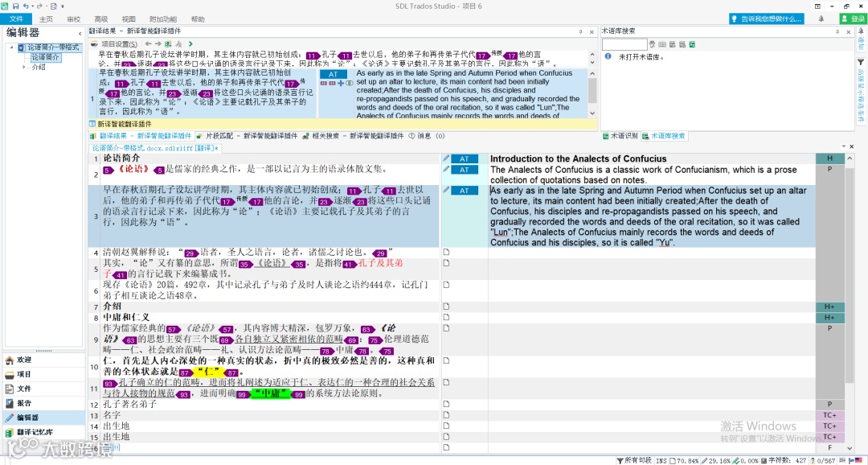Viewport: 868px width, 465px height.
Task: Click the H structure tag of segment 1
Action: coord(829,159)
